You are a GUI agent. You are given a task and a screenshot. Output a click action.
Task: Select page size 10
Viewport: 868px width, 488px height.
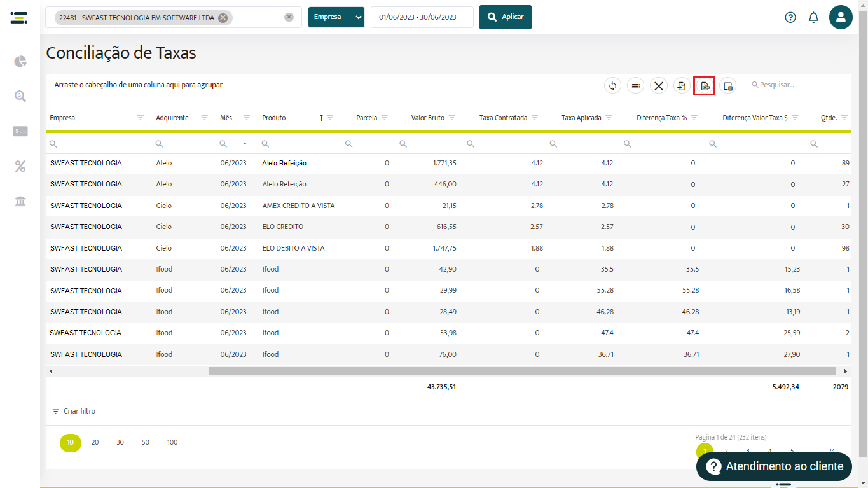[71, 442]
